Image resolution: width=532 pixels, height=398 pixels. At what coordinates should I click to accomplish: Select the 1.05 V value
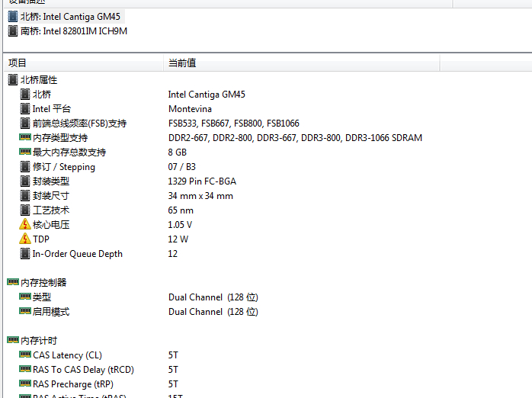(180, 225)
